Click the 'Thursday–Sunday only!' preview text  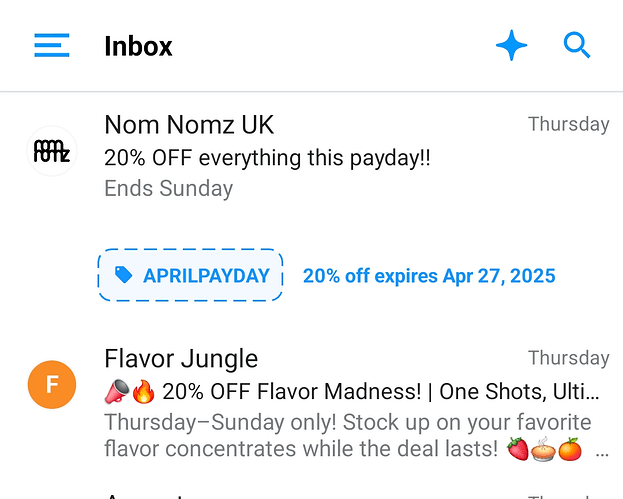221,422
